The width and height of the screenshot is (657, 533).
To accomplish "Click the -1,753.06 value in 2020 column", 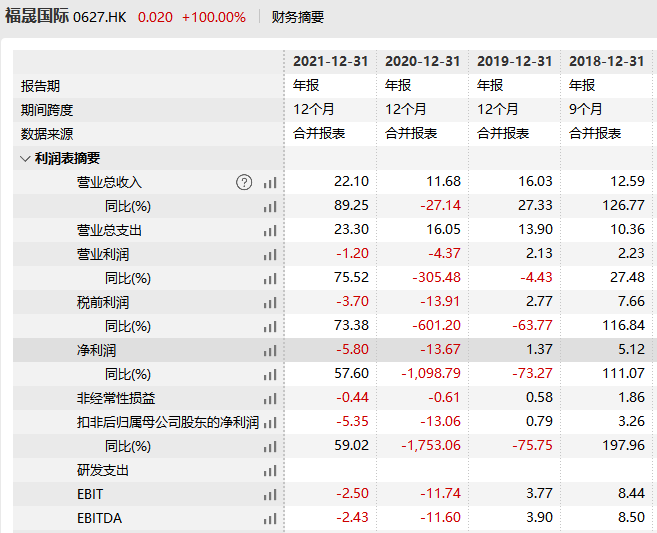I will tap(431, 445).
